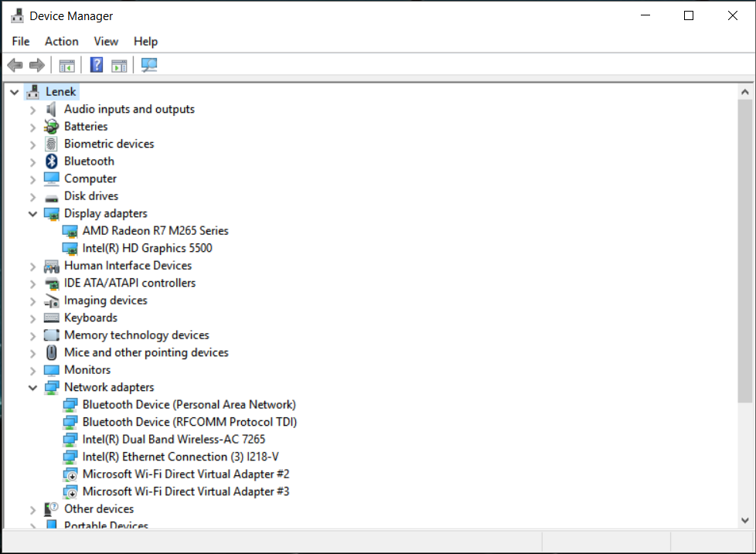756x554 pixels.
Task: Click the AMD Radeon R7 M265 device icon
Action: pos(70,231)
